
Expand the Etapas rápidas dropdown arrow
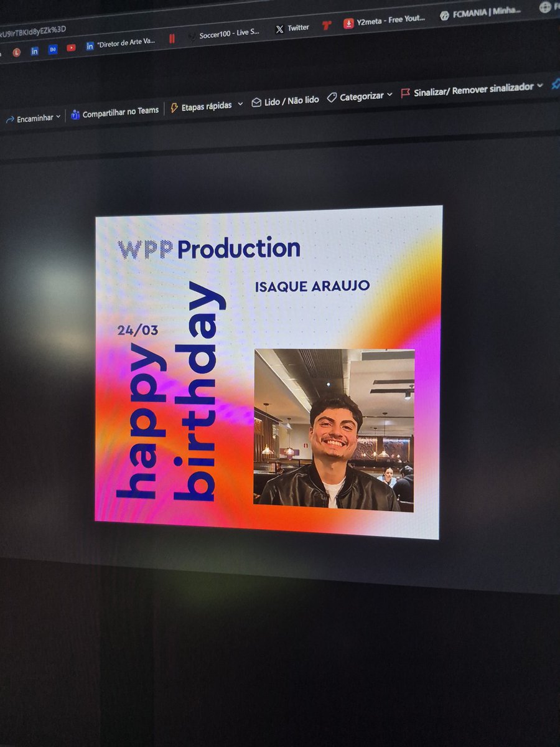click(240, 105)
